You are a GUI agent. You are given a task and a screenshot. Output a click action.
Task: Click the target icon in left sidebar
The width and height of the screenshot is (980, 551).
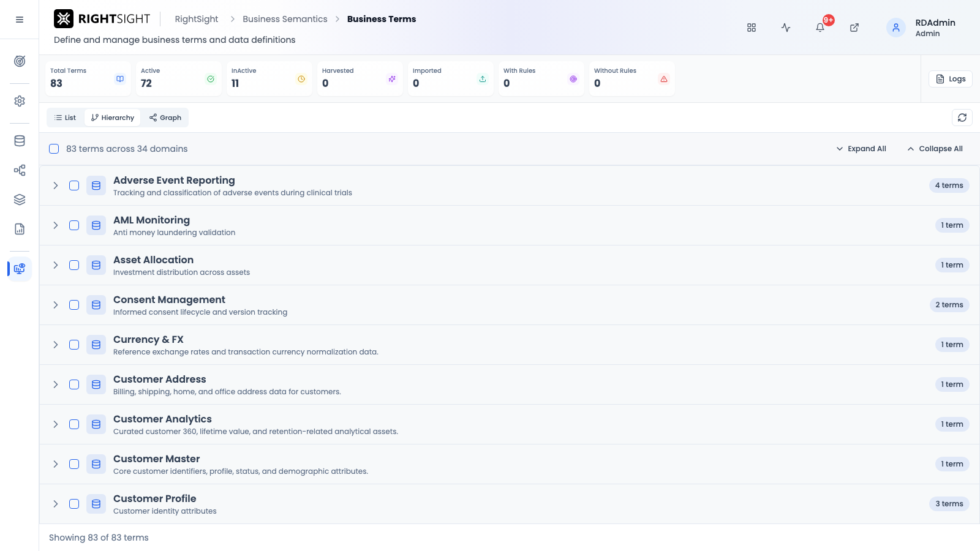click(20, 61)
